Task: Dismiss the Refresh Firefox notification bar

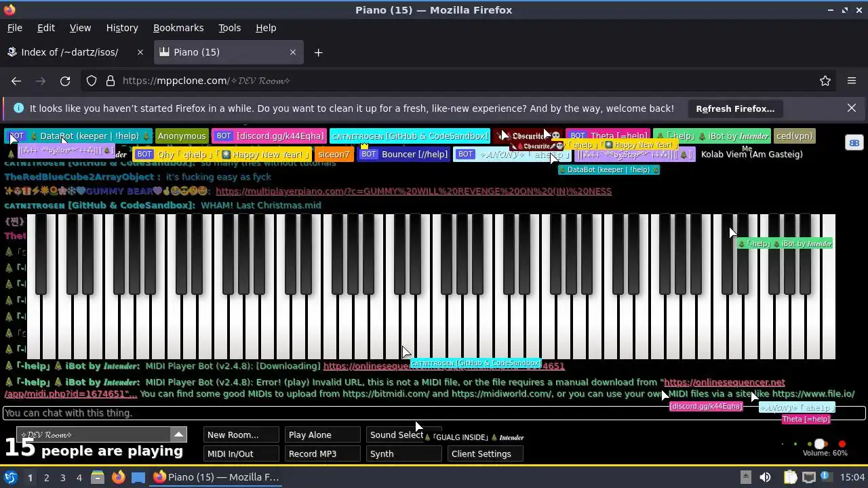Action: coord(852,108)
